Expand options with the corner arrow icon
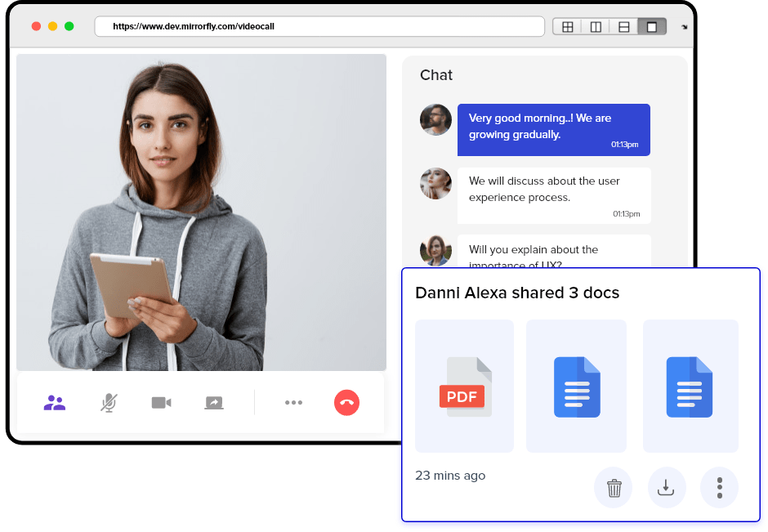This screenshot has height=532, width=768. pyautogui.click(x=685, y=27)
